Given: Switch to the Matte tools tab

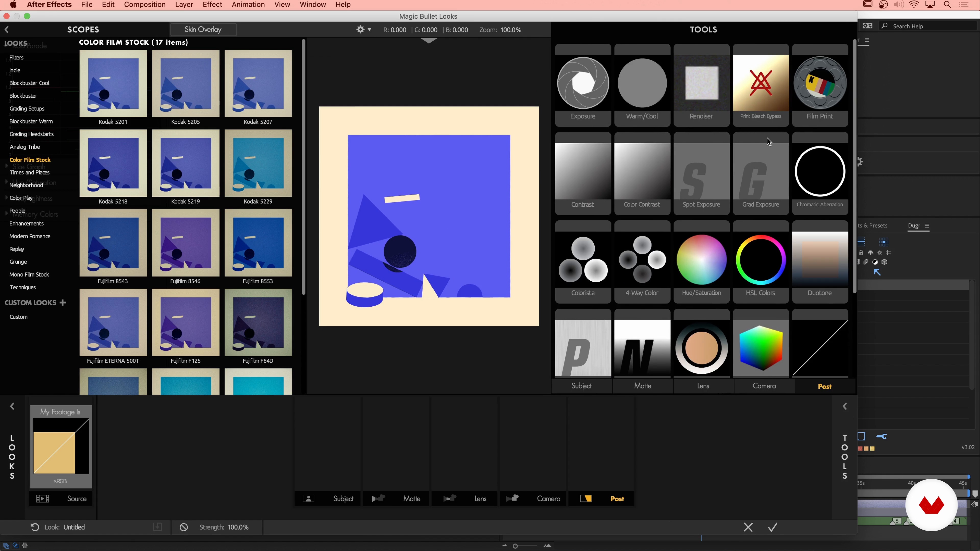Looking at the screenshot, I should (x=643, y=386).
